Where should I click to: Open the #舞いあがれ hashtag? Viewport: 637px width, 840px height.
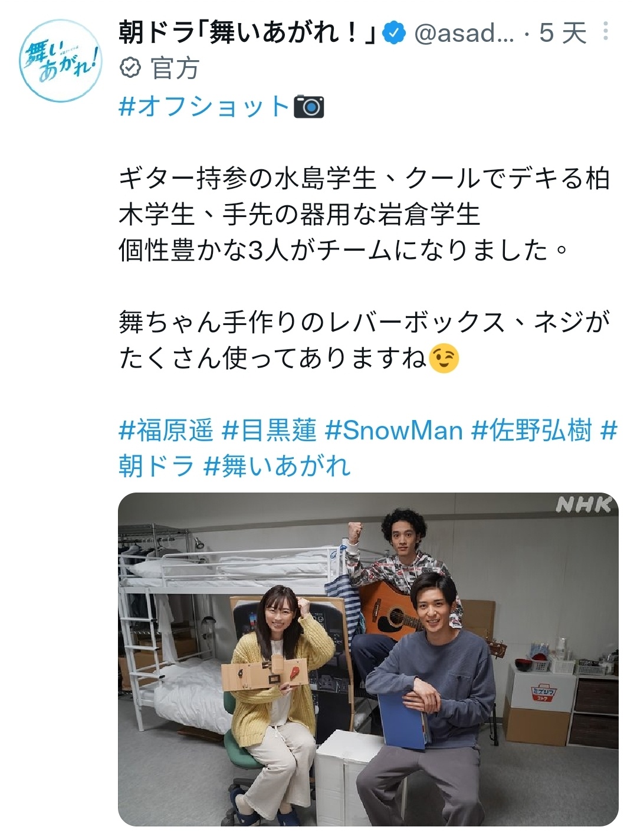tap(277, 466)
